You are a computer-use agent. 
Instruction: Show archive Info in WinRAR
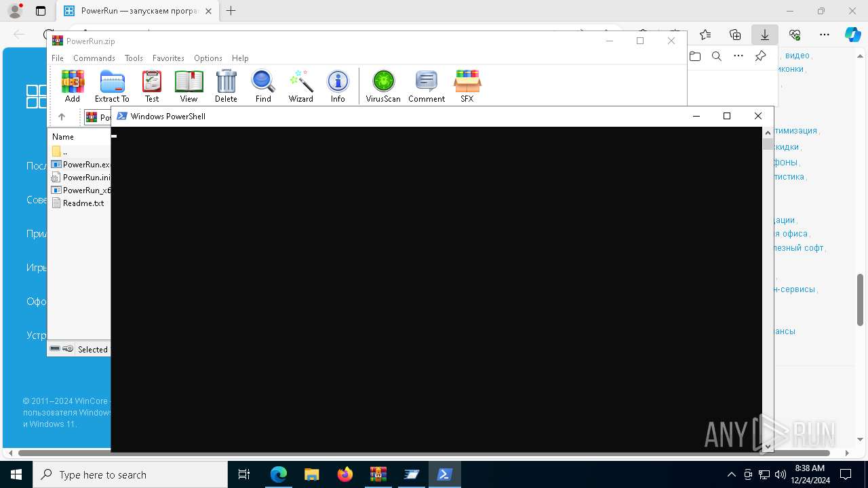tap(338, 86)
